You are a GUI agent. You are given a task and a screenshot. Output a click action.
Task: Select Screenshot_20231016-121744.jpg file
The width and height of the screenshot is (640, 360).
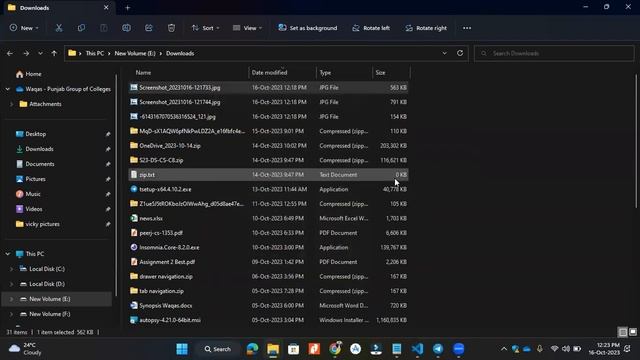click(x=269, y=102)
